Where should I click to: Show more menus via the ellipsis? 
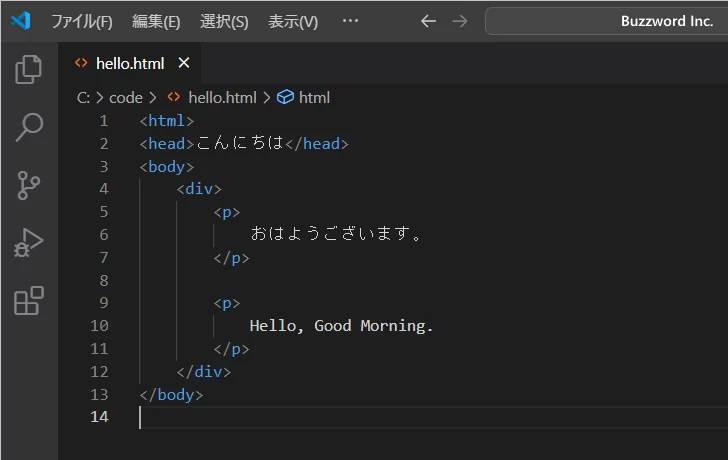pyautogui.click(x=350, y=20)
